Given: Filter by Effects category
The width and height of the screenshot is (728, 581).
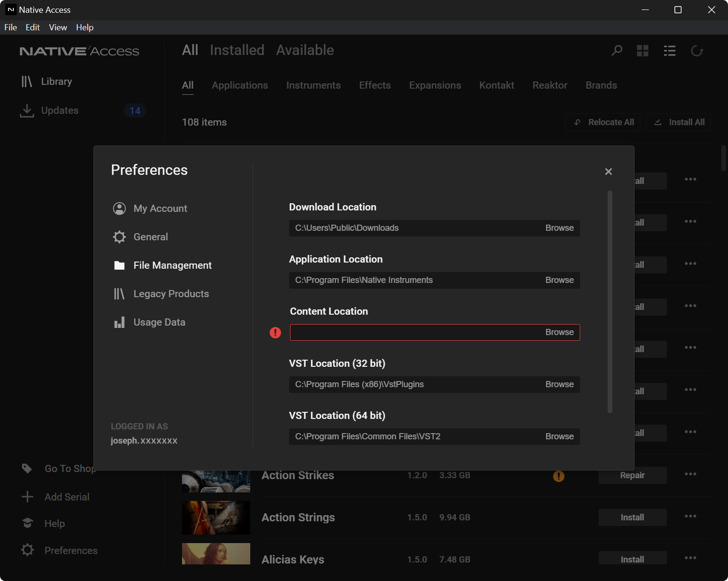Looking at the screenshot, I should [375, 85].
